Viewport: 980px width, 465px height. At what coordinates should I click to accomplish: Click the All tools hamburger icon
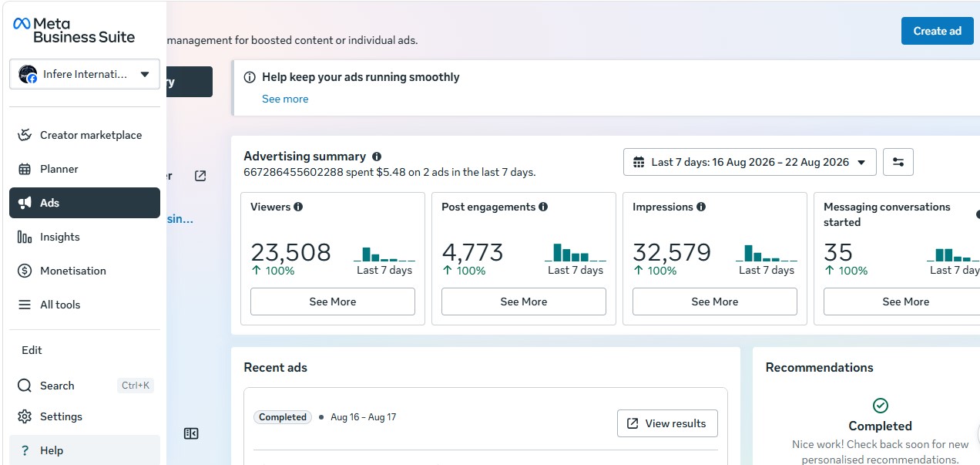25,305
